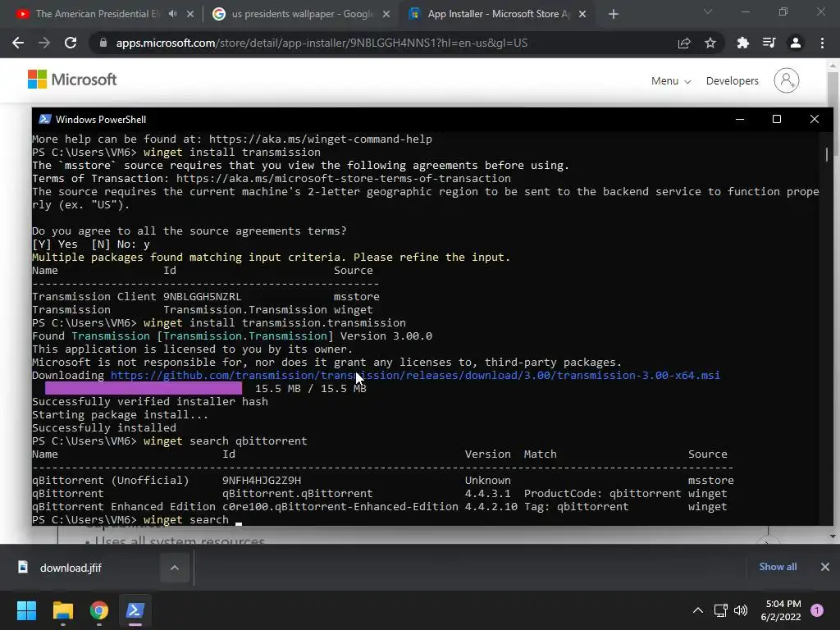Show hidden system tray icons
This screenshot has width=840, height=630.
pyautogui.click(x=697, y=610)
